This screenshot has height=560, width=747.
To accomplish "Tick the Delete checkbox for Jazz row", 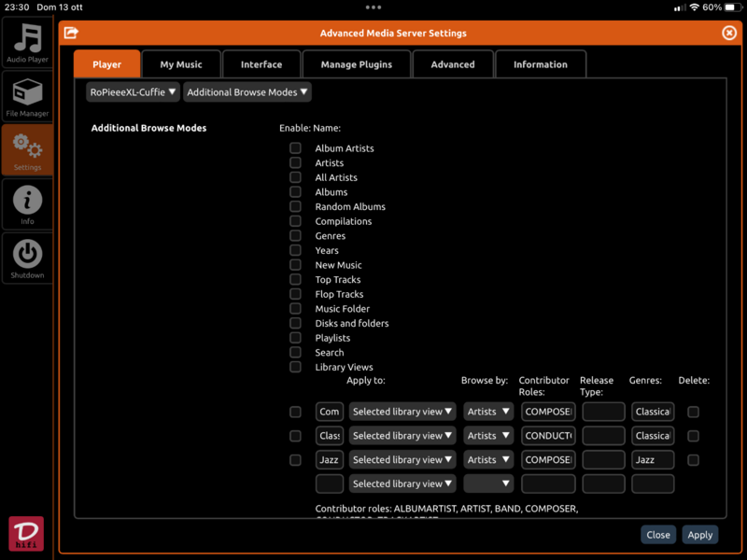I will click(693, 460).
